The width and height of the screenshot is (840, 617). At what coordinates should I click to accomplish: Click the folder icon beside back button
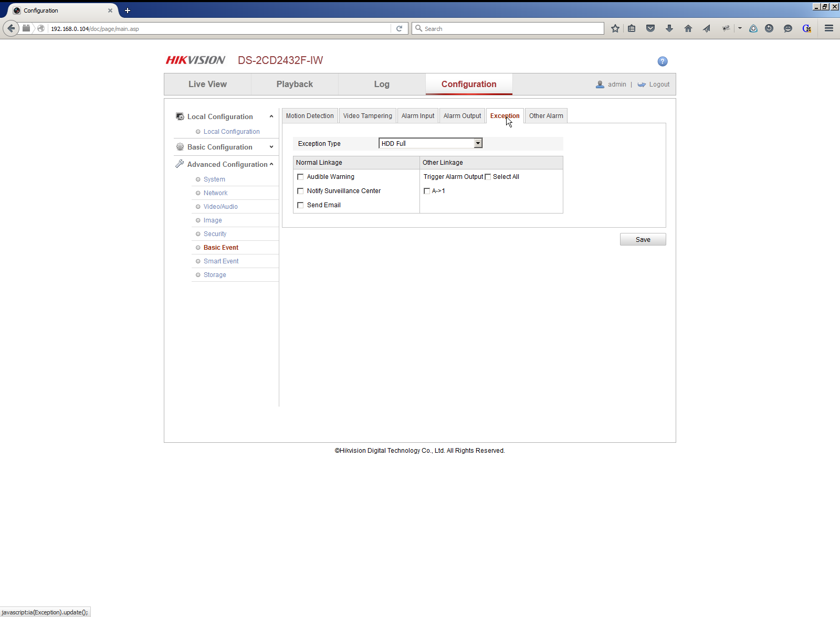pos(26,28)
